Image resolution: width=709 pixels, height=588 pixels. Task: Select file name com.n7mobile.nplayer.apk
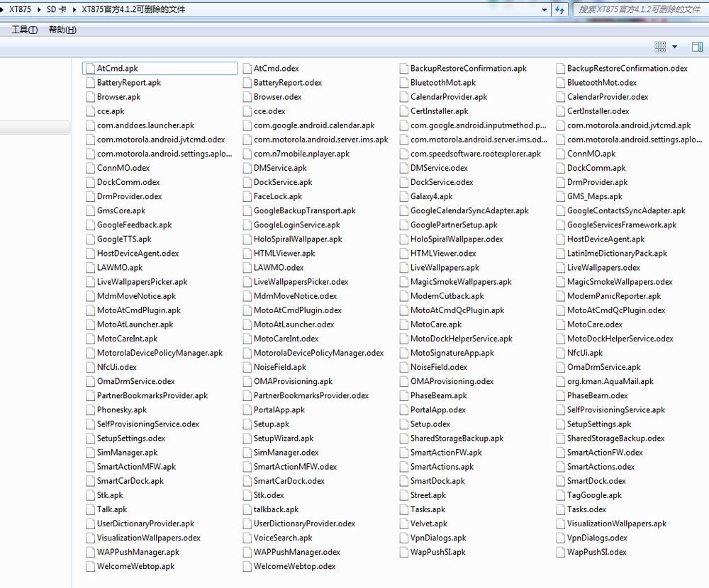(x=301, y=154)
